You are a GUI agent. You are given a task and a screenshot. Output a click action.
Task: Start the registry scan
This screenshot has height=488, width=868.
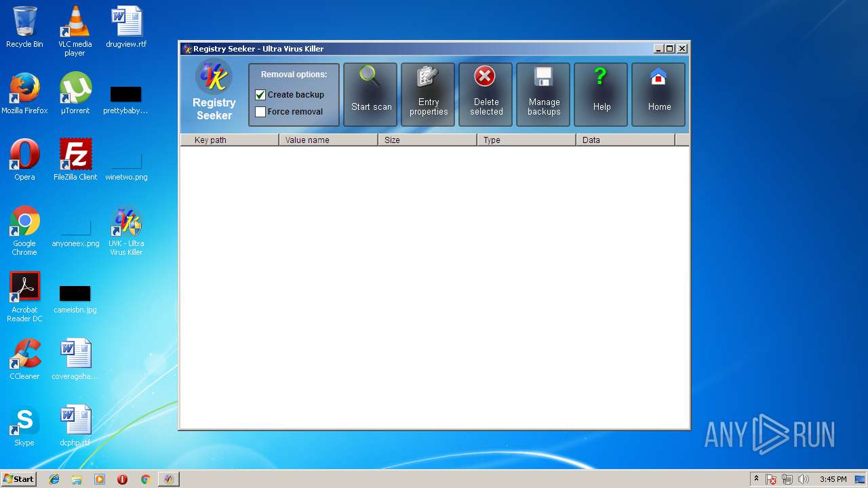(370, 95)
